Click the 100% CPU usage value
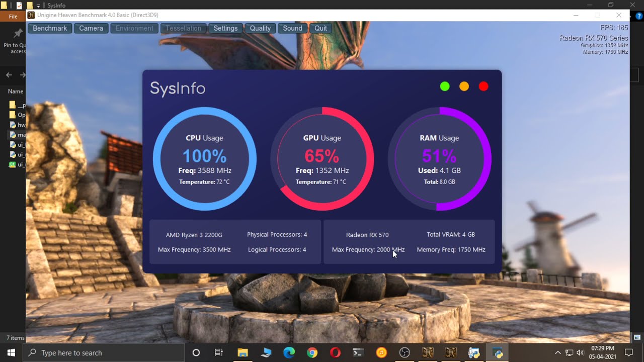The image size is (644, 362). 204,156
